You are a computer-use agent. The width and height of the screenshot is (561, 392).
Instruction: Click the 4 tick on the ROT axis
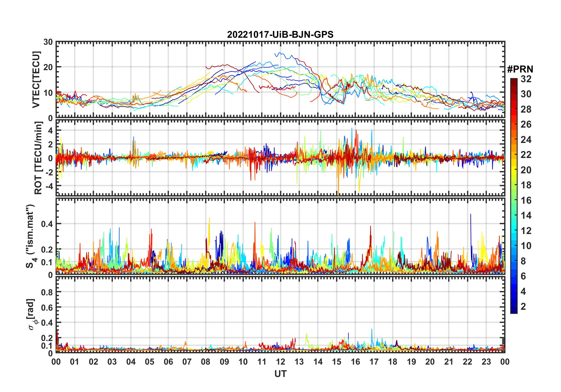click(x=51, y=130)
